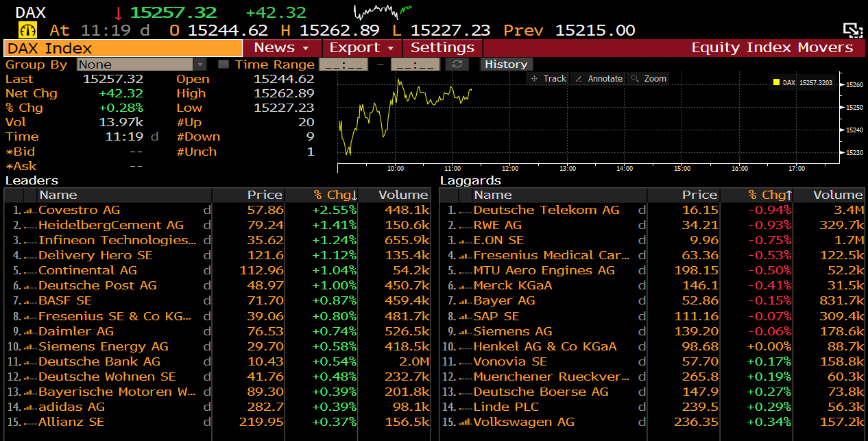Select Infineon Technologies row name

click(117, 241)
